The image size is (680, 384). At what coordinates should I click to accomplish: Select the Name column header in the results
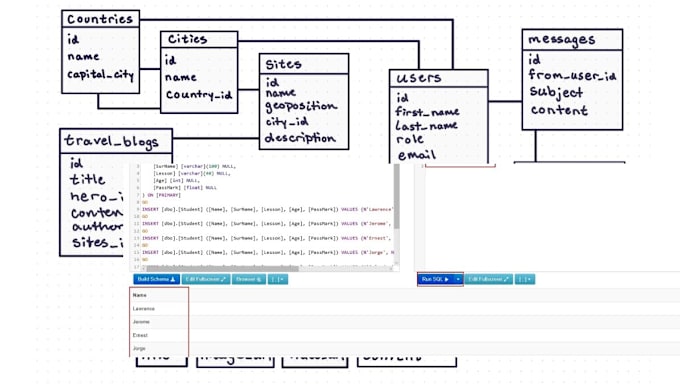(140, 295)
